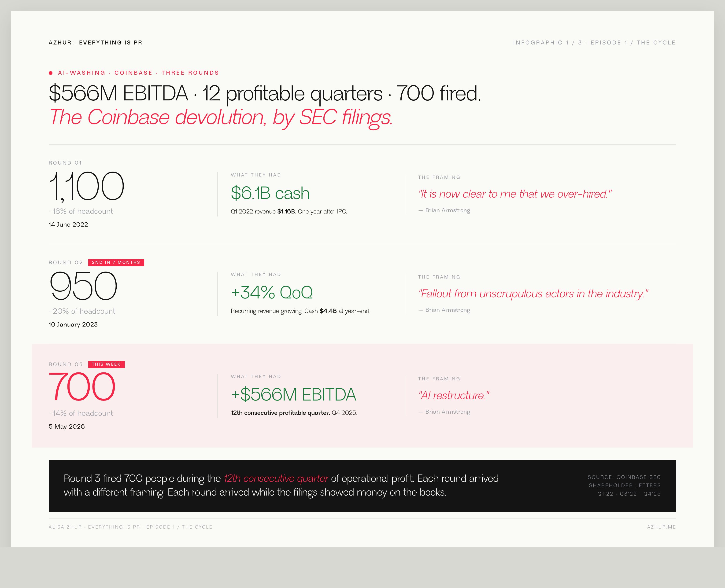Image resolution: width=725 pixels, height=588 pixels.
Task: Click the 'ROUND 01' label
Action: 65,163
